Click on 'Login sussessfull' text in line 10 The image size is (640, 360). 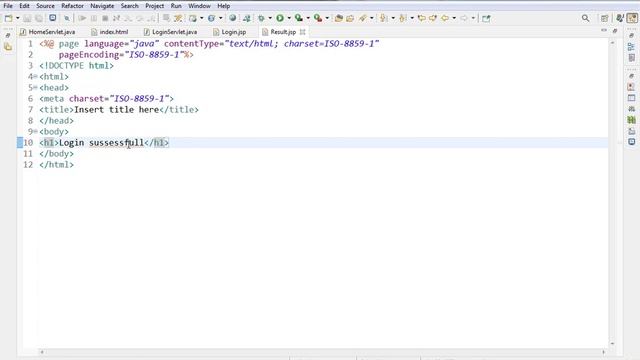pyautogui.click(x=102, y=143)
